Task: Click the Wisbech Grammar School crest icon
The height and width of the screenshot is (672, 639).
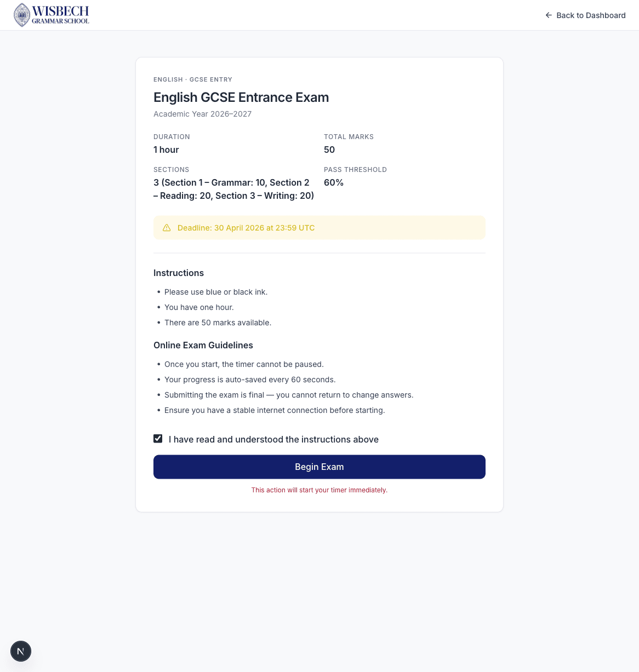Action: (21, 15)
